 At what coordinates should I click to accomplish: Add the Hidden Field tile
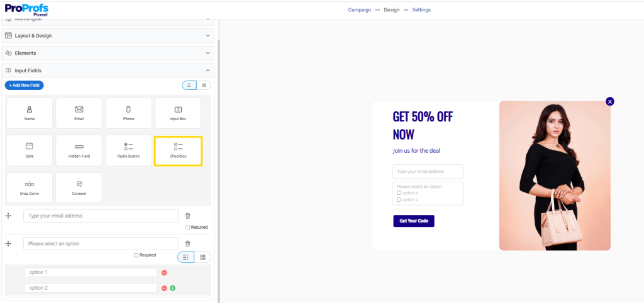tap(79, 151)
